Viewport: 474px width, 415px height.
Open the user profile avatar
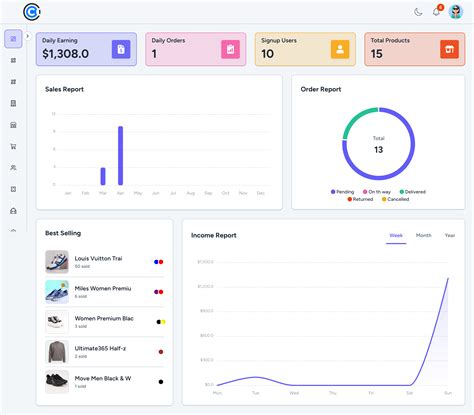456,12
